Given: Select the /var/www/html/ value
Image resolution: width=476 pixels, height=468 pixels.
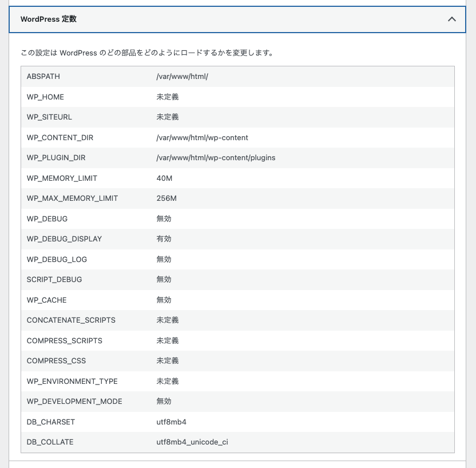Looking at the screenshot, I should click(182, 77).
